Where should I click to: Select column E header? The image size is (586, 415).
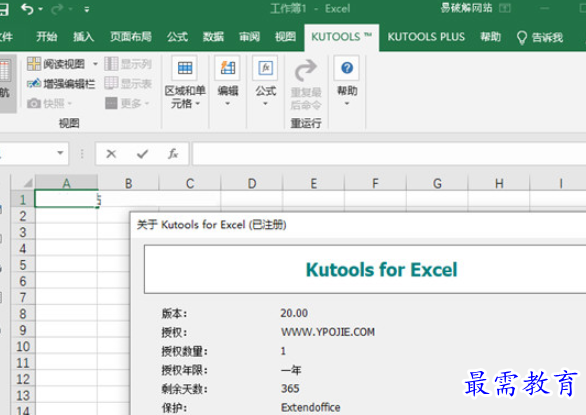click(314, 183)
